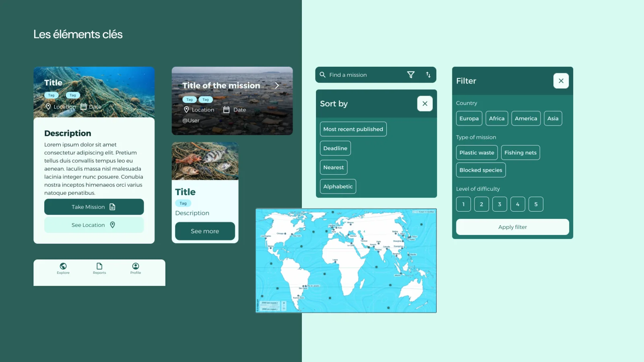Open the Profile icon in navigation bar
The height and width of the screenshot is (362, 644).
[136, 266]
